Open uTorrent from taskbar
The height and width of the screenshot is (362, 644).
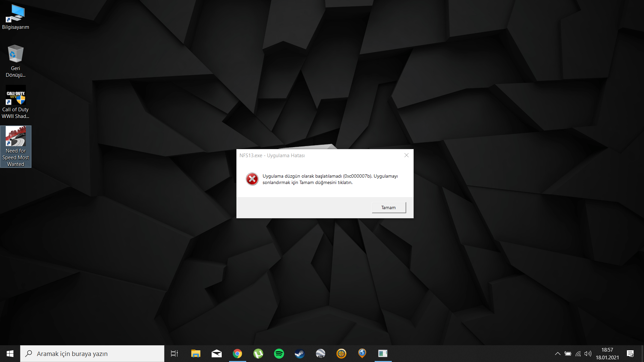click(258, 354)
